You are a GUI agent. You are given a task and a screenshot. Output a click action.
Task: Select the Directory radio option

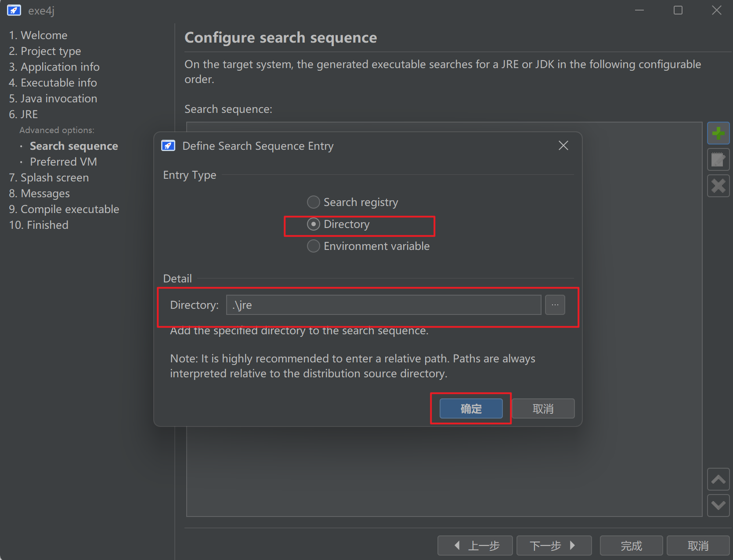[313, 224]
